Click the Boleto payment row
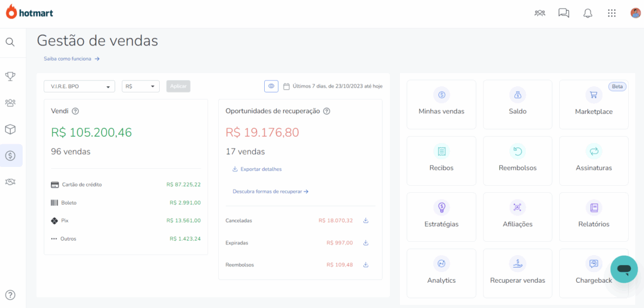Screen dimensions: 644x308 click(126, 203)
